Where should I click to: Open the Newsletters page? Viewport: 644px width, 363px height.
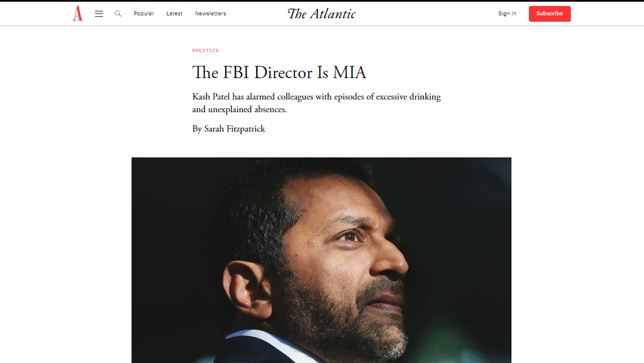point(210,14)
